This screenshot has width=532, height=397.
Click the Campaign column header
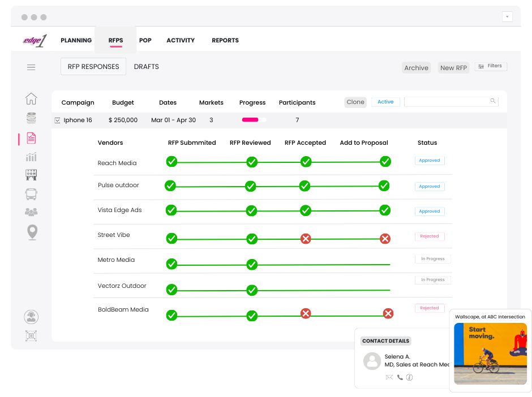pyautogui.click(x=78, y=103)
